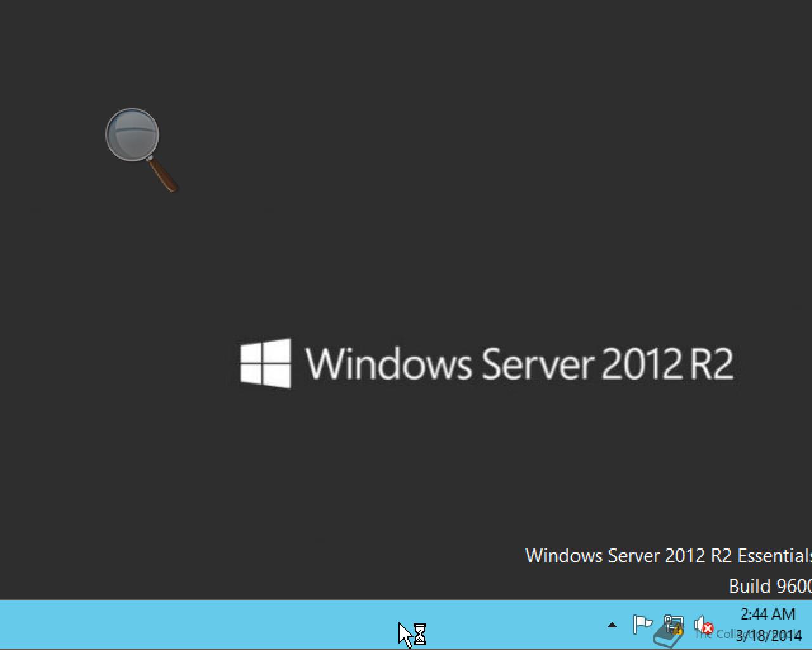
Task: Open the Magnifier glass icon
Action: point(141,150)
